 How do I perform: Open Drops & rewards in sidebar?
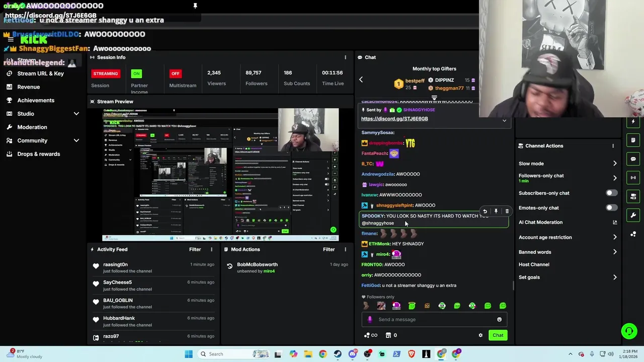click(39, 154)
